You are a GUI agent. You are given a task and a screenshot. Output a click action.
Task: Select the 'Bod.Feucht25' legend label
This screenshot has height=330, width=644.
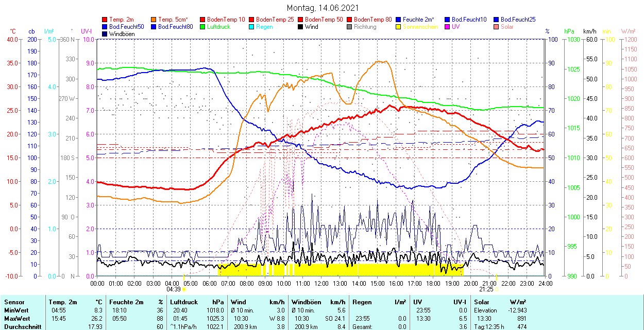pyautogui.click(x=518, y=20)
